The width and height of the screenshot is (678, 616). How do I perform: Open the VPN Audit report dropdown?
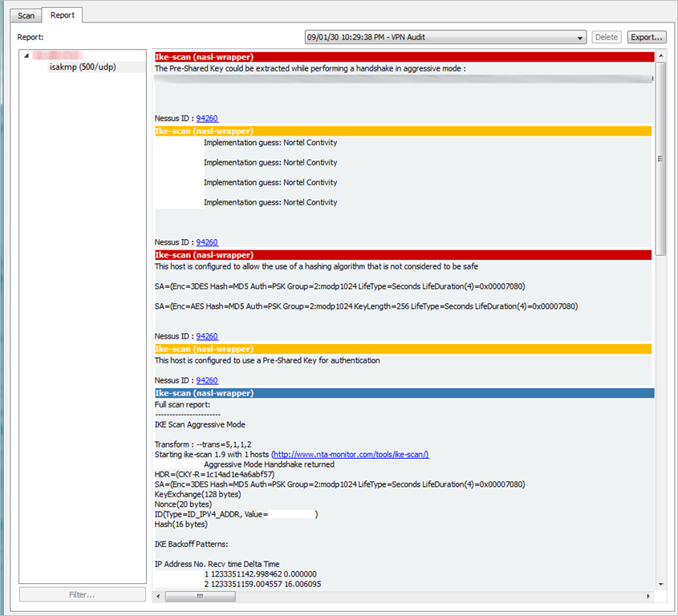[x=445, y=37]
